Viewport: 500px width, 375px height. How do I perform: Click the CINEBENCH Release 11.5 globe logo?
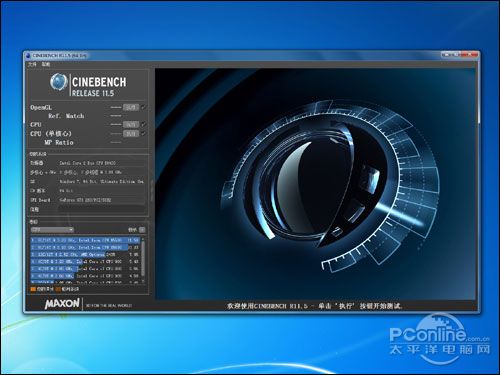pyautogui.click(x=59, y=82)
